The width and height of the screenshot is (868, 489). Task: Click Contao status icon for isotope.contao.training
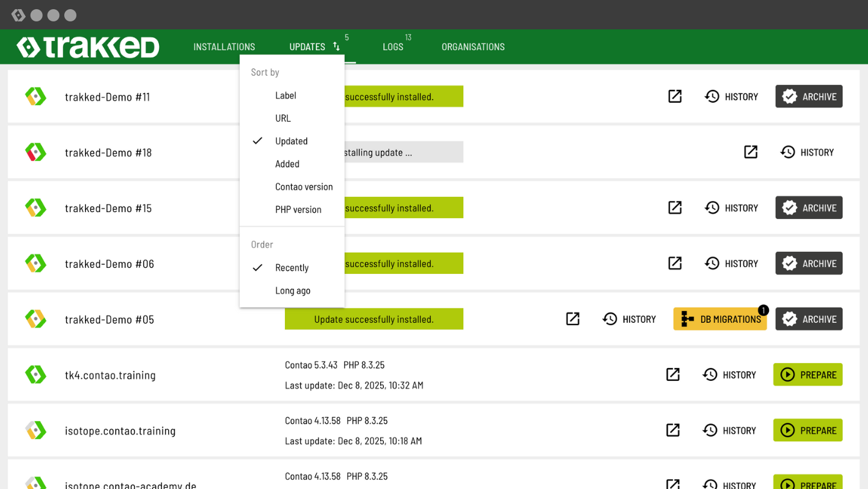pyautogui.click(x=35, y=430)
